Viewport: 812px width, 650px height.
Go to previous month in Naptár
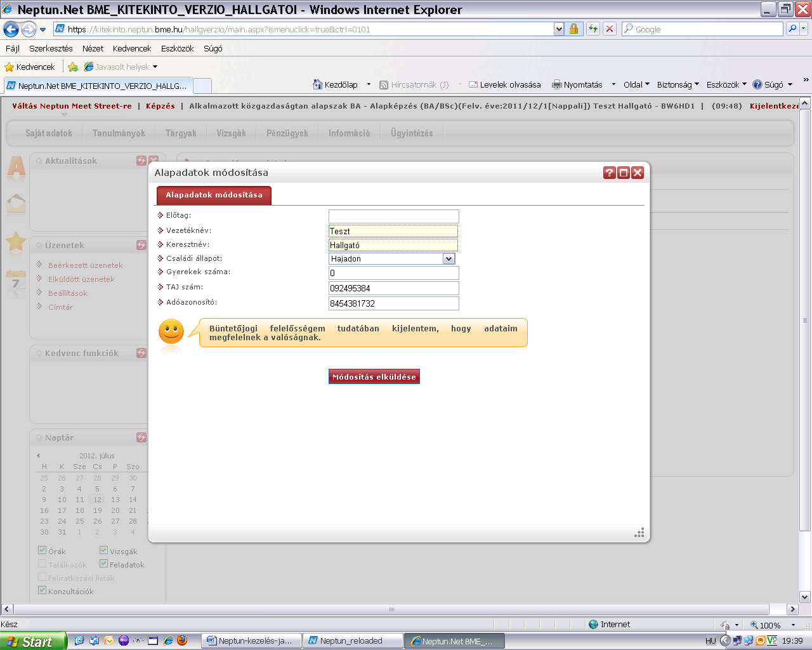[x=38, y=456]
